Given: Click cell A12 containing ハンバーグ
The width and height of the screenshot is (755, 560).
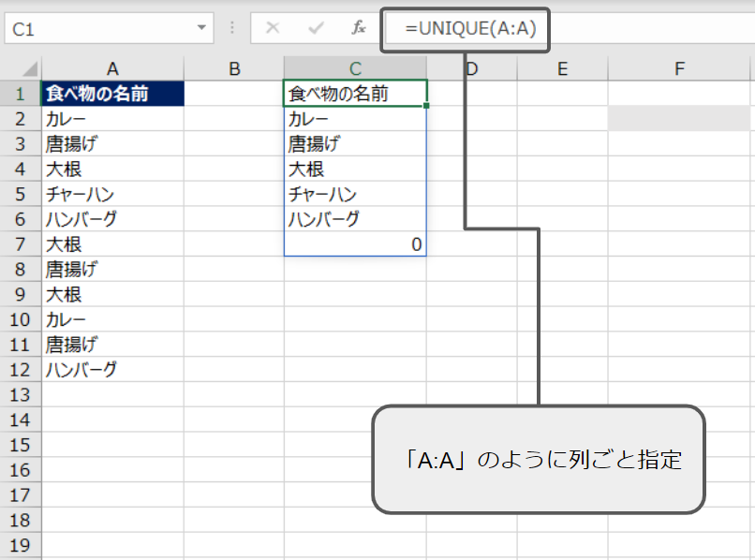Looking at the screenshot, I should [x=112, y=369].
